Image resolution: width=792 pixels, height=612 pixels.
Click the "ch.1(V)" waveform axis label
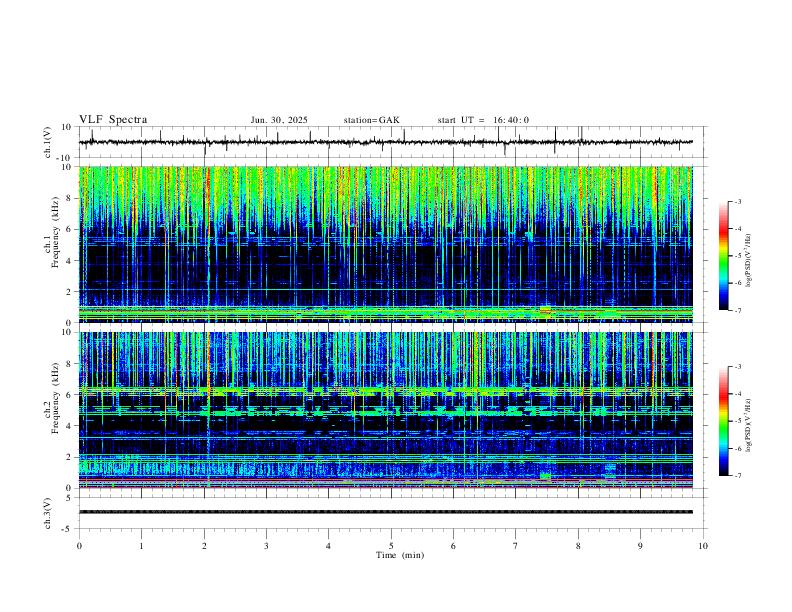click(48, 142)
